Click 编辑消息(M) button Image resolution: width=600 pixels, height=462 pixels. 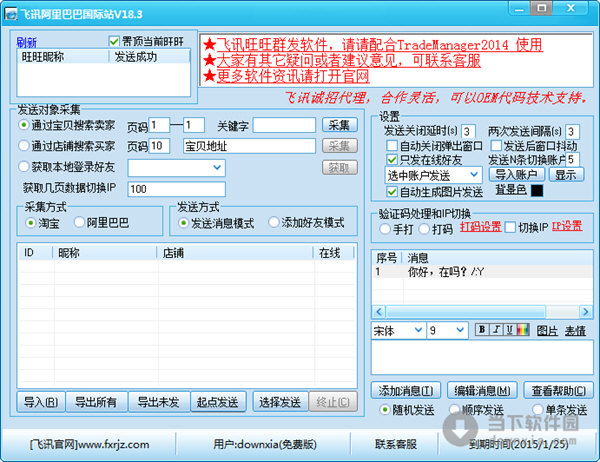[x=482, y=390]
